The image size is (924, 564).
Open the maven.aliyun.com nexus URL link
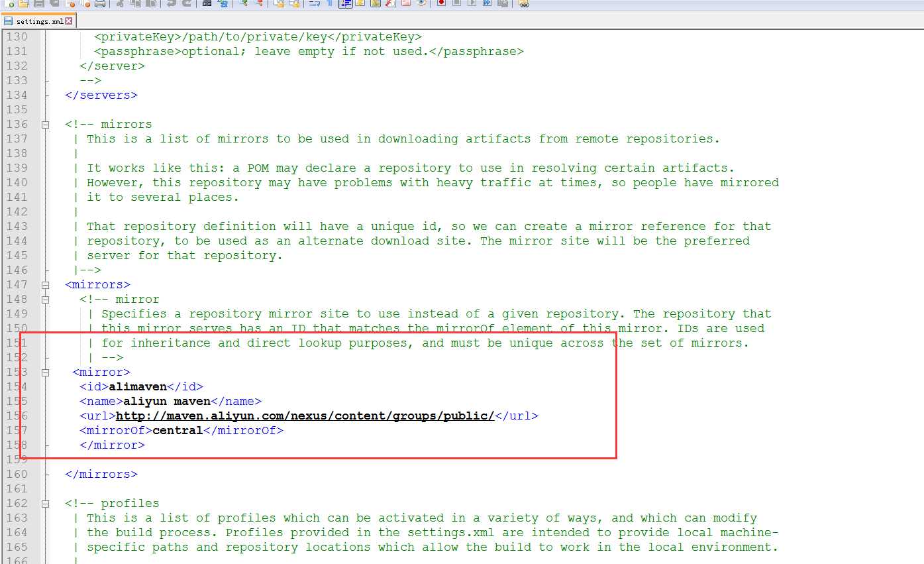pos(305,416)
